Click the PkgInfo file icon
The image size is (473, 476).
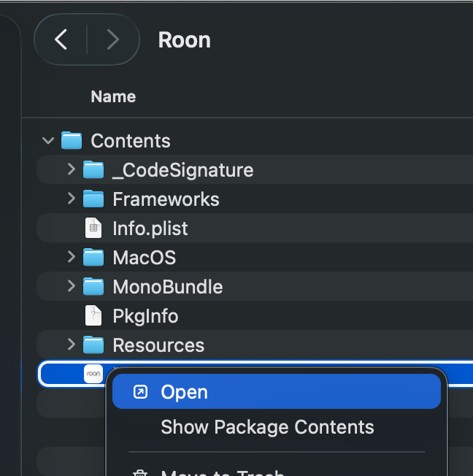(93, 316)
